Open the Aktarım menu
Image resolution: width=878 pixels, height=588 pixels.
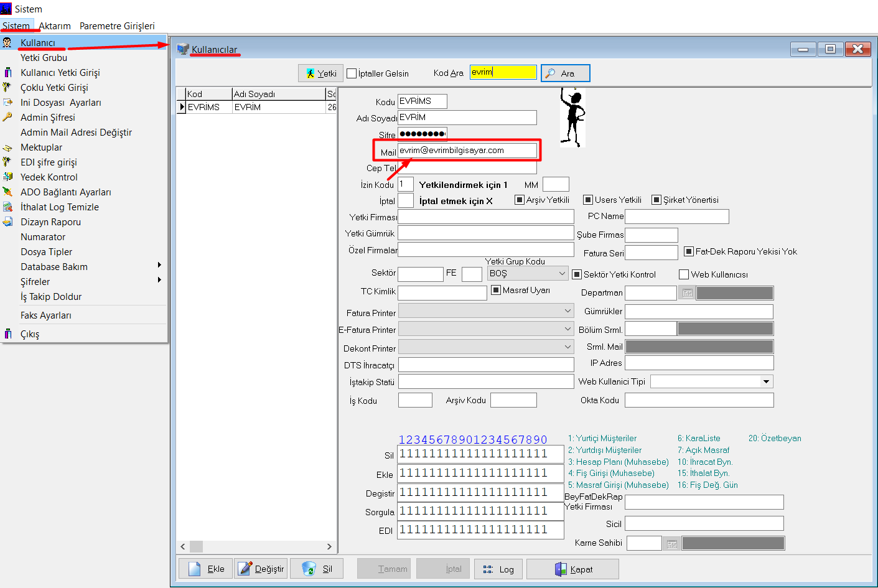coord(55,26)
